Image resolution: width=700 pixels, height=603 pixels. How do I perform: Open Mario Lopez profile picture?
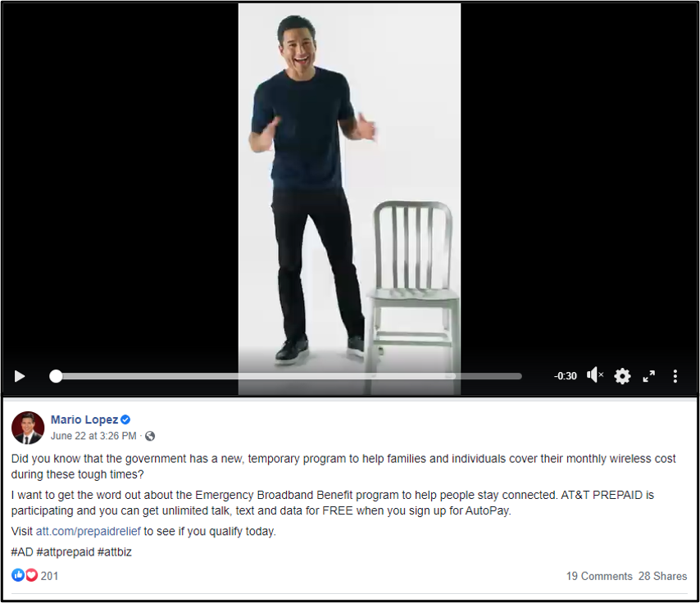(x=28, y=428)
